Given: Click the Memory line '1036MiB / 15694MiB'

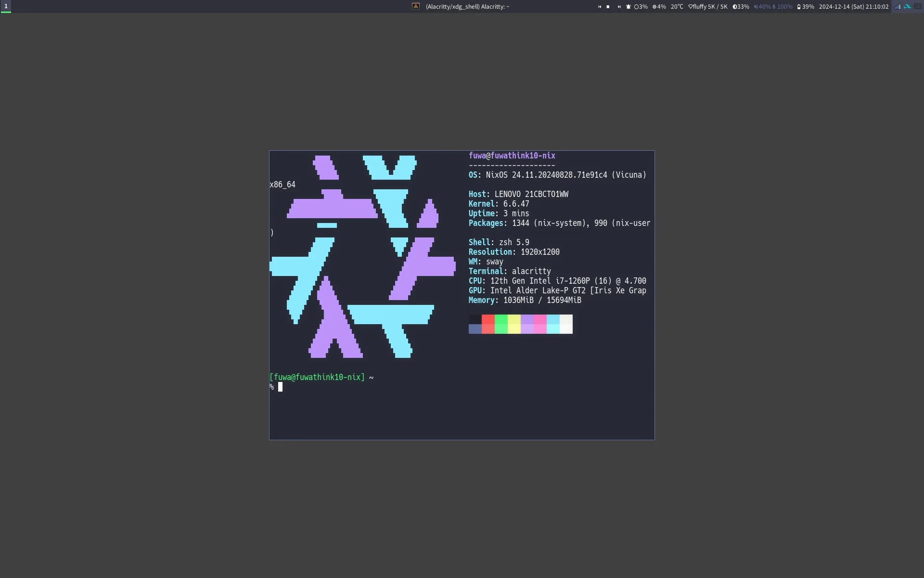Looking at the screenshot, I should coord(525,300).
